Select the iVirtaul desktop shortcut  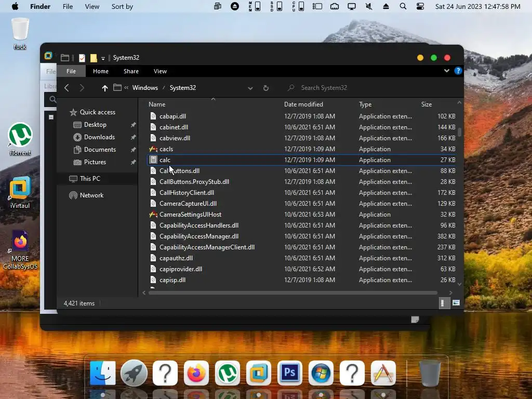[20, 192]
